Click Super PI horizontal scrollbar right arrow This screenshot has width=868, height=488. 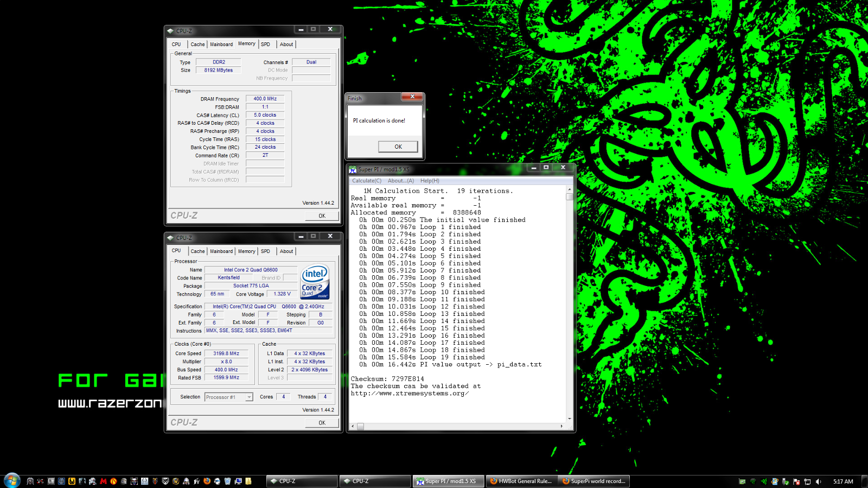point(561,426)
